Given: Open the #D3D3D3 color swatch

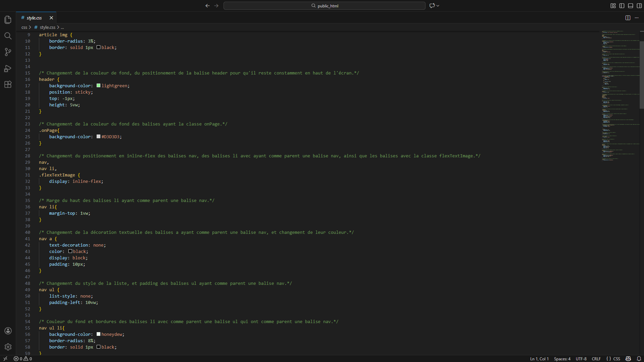Looking at the screenshot, I should pos(99,137).
